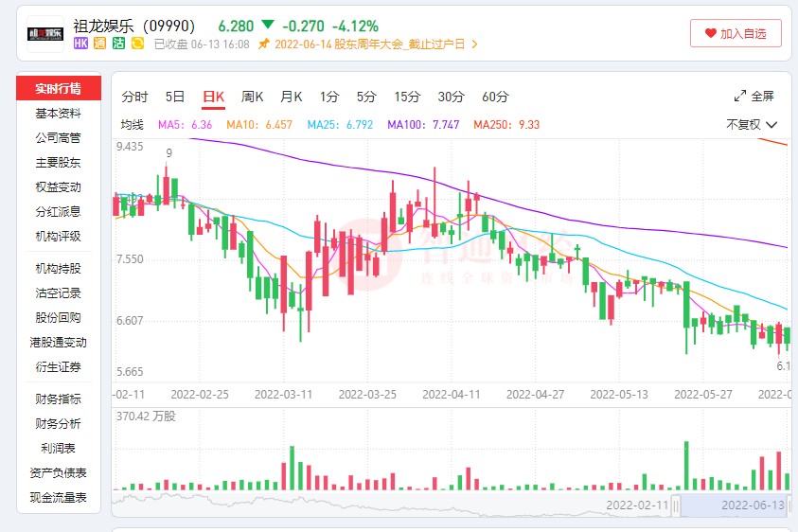Click the yellow round badge icon

[x=137, y=44]
